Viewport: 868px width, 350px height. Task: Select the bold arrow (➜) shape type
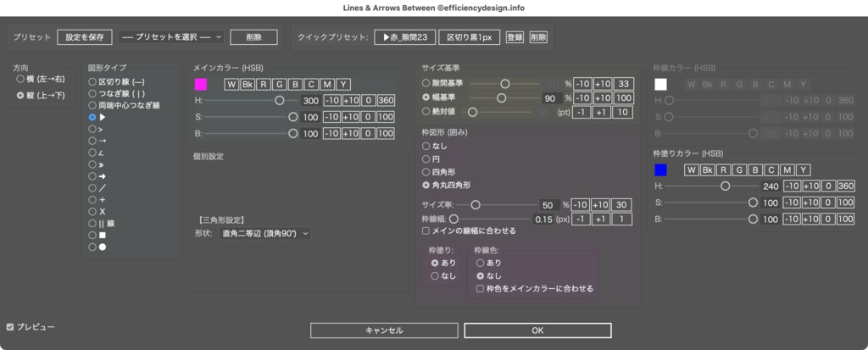click(x=97, y=176)
